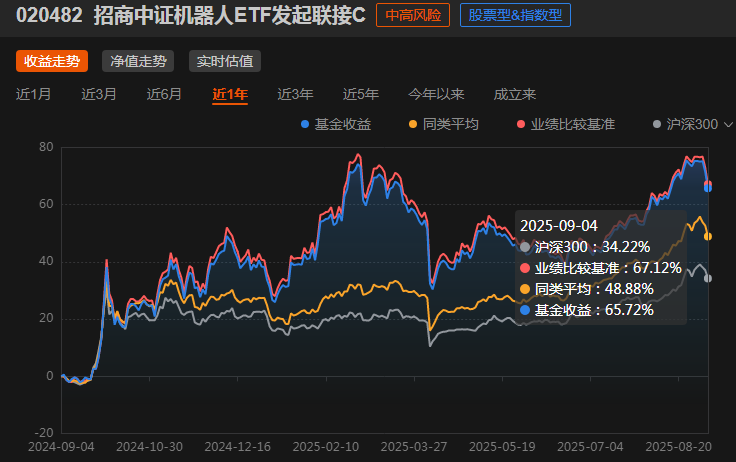Viewport: 736px width, 462px height.
Task: Switch to the 实时估值 tab
Action: tap(225, 61)
